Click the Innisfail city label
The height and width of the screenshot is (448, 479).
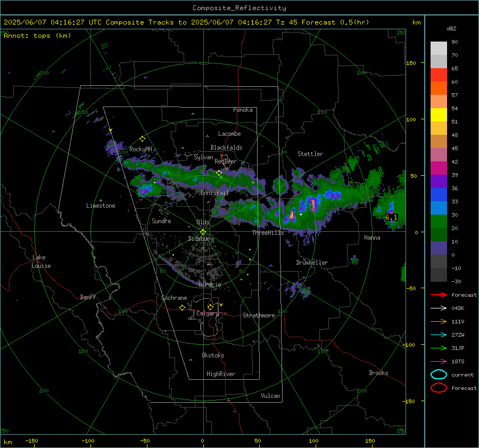pos(215,193)
